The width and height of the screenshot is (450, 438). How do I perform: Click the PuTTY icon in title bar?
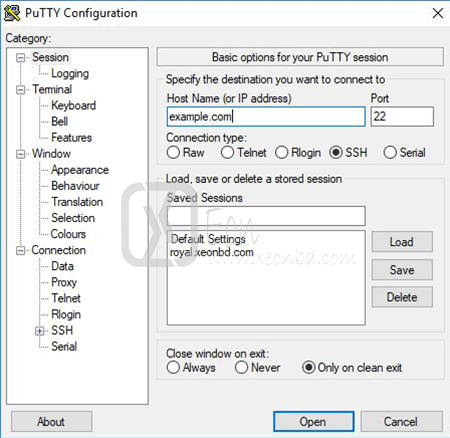click(12, 13)
